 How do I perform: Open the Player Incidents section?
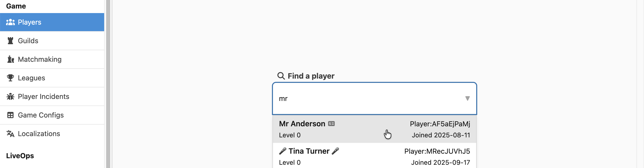pyautogui.click(x=44, y=96)
